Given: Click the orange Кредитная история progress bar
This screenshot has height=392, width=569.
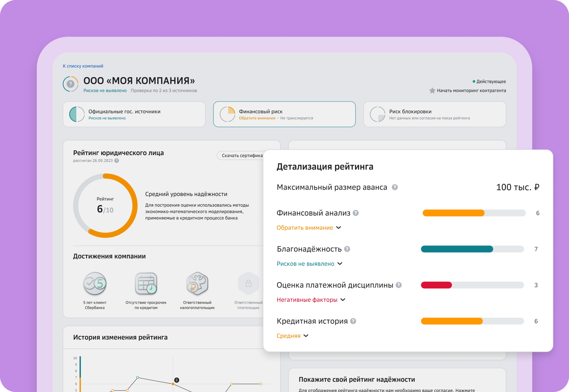Looking at the screenshot, I should tap(472, 321).
